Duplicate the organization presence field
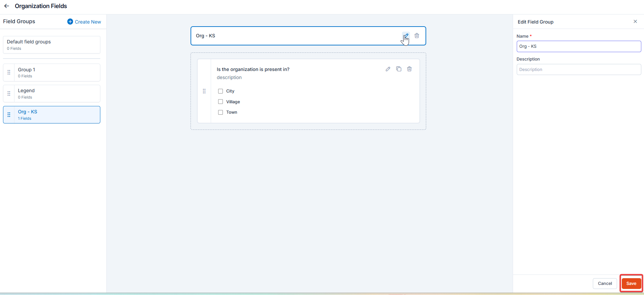The height and width of the screenshot is (295, 644). coord(399,69)
